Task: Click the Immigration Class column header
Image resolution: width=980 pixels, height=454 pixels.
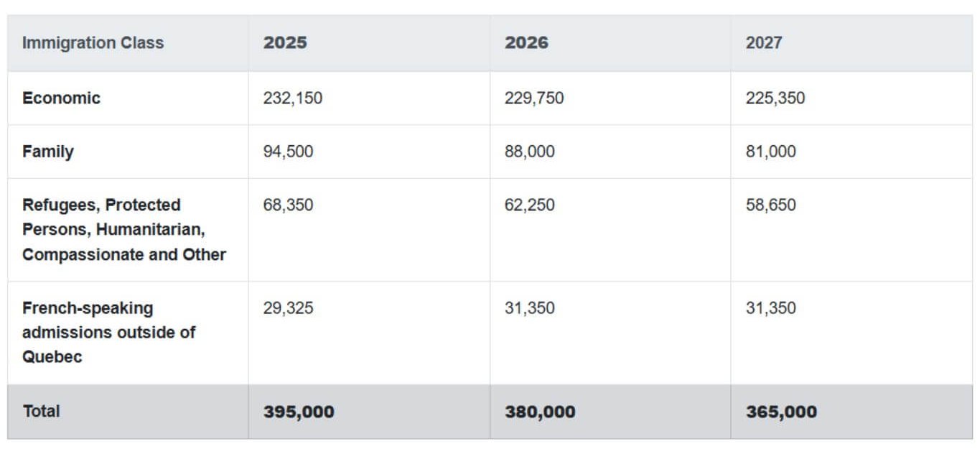Action: (93, 42)
